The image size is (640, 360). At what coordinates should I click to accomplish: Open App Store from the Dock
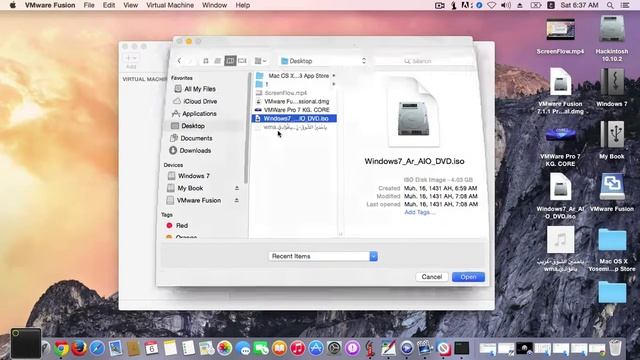point(316,349)
